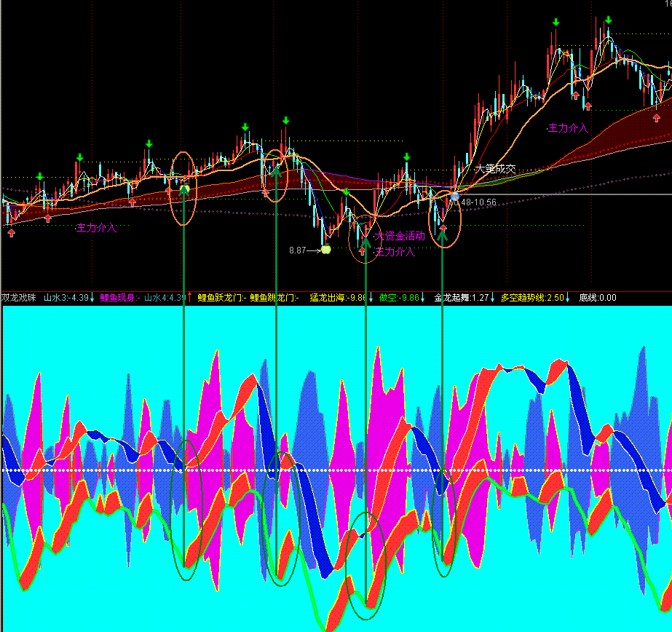Click the 主力介入 label below 大资金活动
Viewport: 672px width, 632px height.
pos(395,251)
